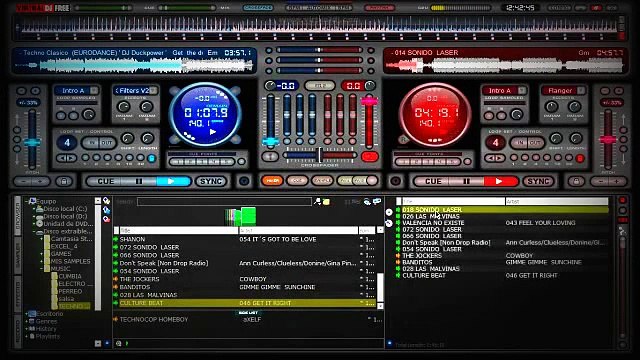Select the PERREO folder

point(70,291)
